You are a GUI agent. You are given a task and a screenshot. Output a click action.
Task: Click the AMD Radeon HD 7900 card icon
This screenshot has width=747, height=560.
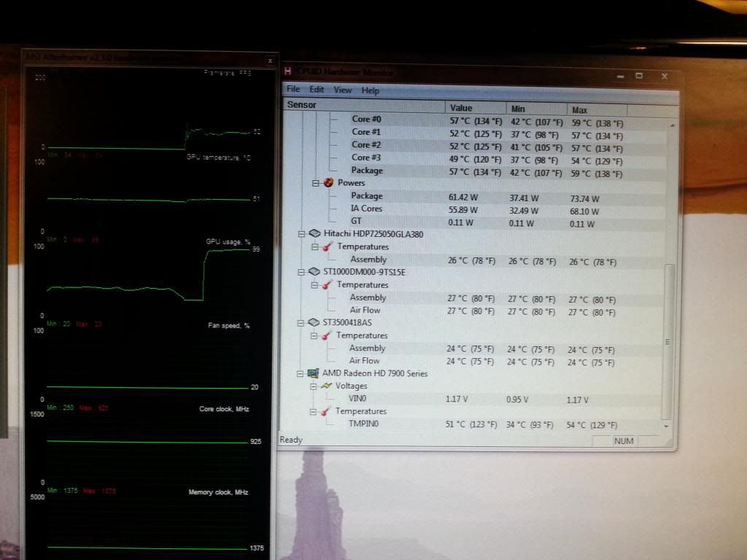(312, 373)
